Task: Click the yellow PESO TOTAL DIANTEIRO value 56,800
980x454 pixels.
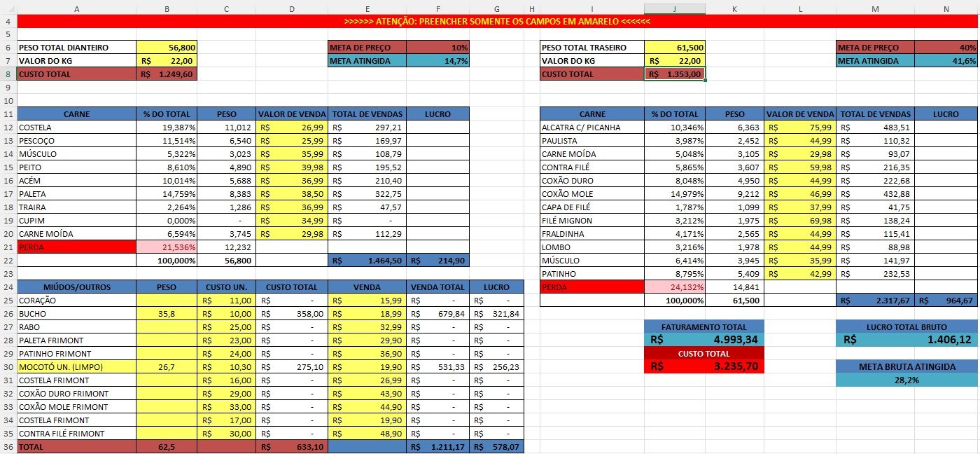Action: [167, 48]
